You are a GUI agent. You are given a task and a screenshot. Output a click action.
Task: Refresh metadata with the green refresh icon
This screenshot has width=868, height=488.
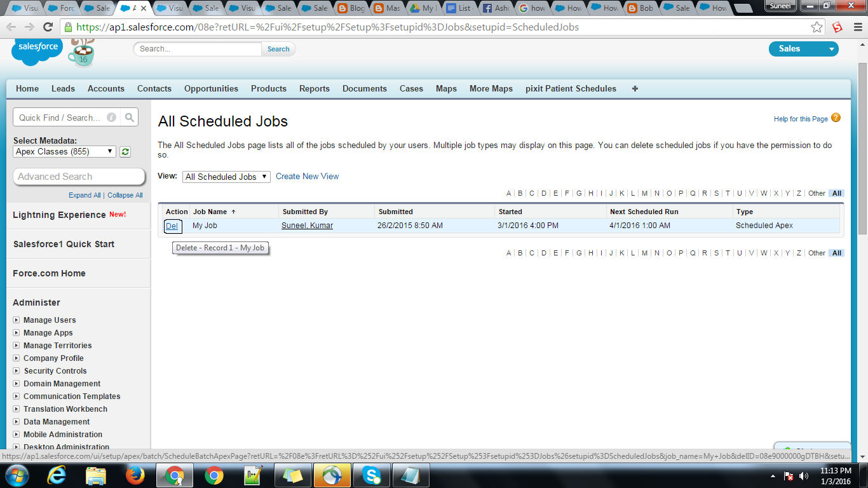(x=125, y=152)
